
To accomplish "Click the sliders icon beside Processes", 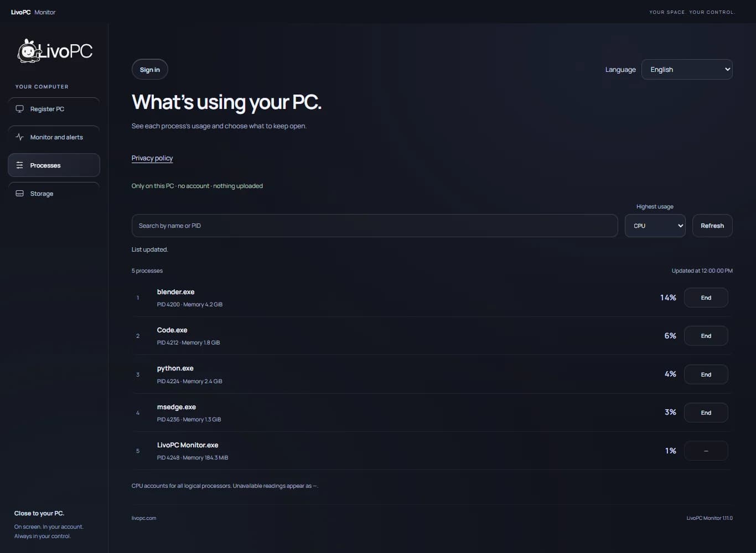I will pyautogui.click(x=20, y=165).
